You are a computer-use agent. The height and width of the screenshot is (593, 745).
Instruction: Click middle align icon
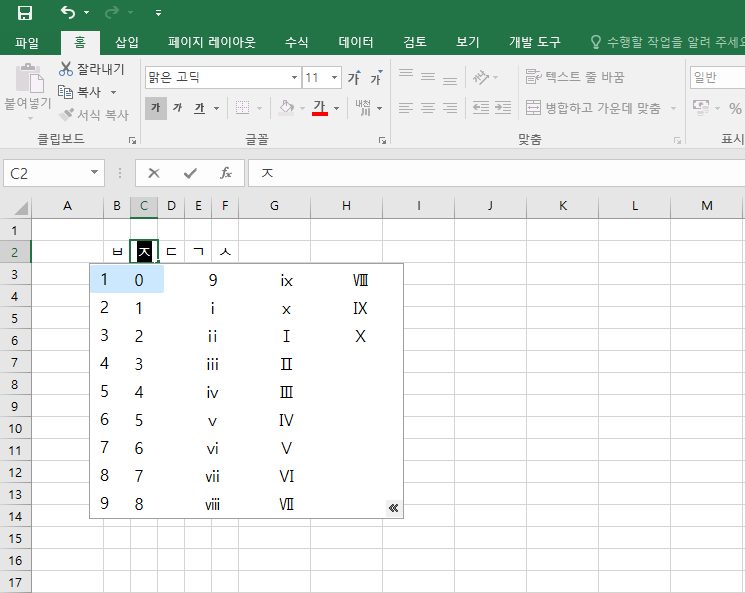click(428, 77)
